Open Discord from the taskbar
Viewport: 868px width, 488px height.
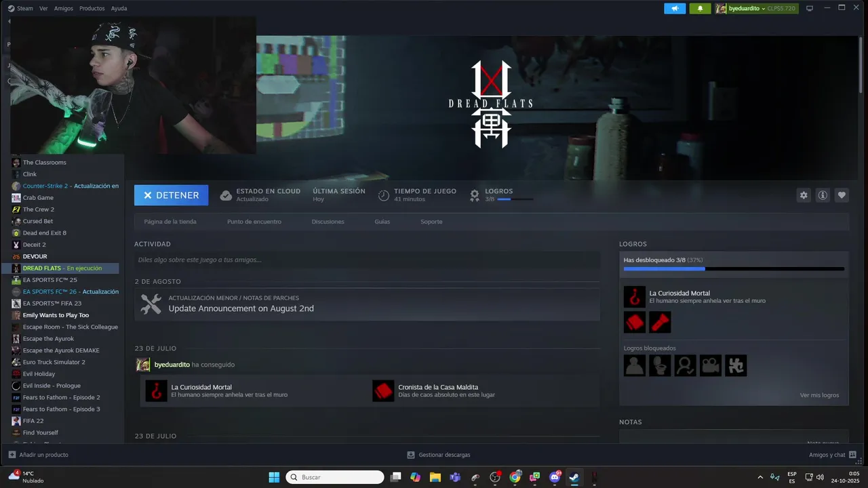pyautogui.click(x=555, y=477)
